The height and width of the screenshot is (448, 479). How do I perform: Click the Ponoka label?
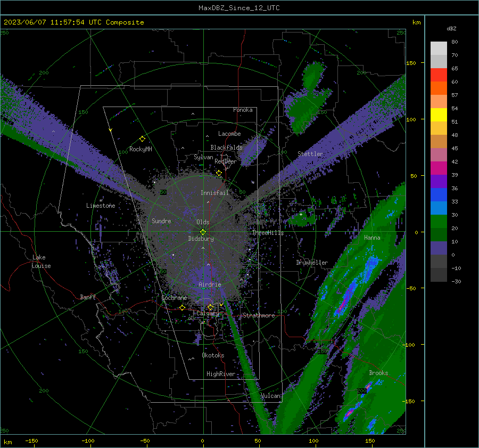243,110
